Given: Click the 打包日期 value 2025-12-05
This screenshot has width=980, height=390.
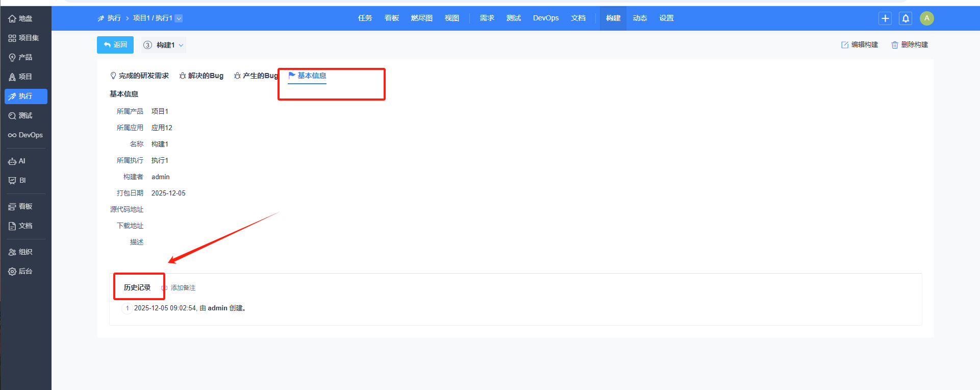Looking at the screenshot, I should tap(168, 193).
